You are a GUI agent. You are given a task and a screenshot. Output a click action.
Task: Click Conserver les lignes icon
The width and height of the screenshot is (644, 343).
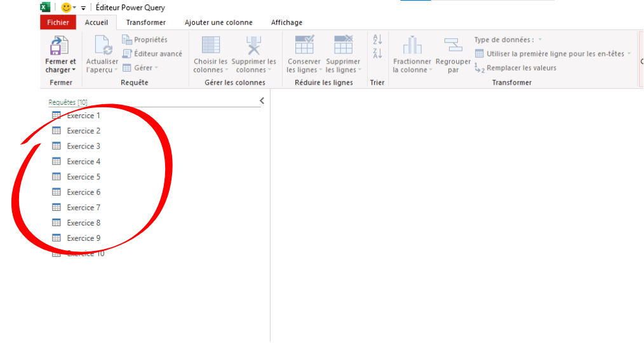point(304,46)
